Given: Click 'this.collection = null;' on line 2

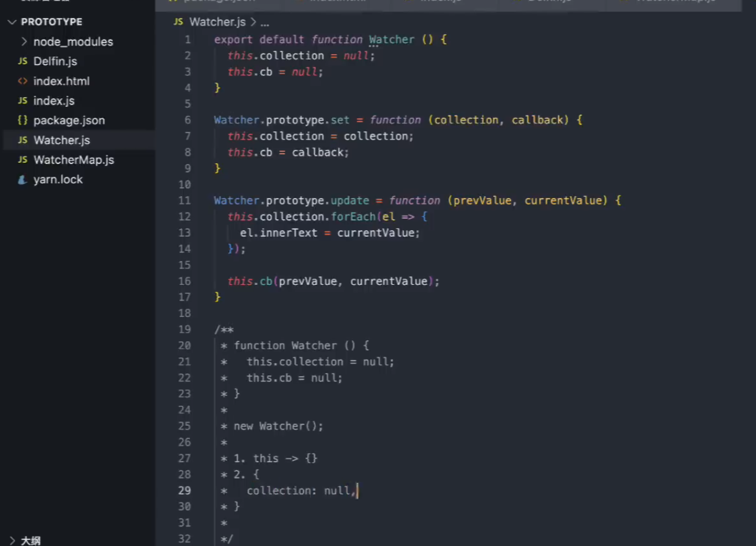Looking at the screenshot, I should click(x=301, y=56).
